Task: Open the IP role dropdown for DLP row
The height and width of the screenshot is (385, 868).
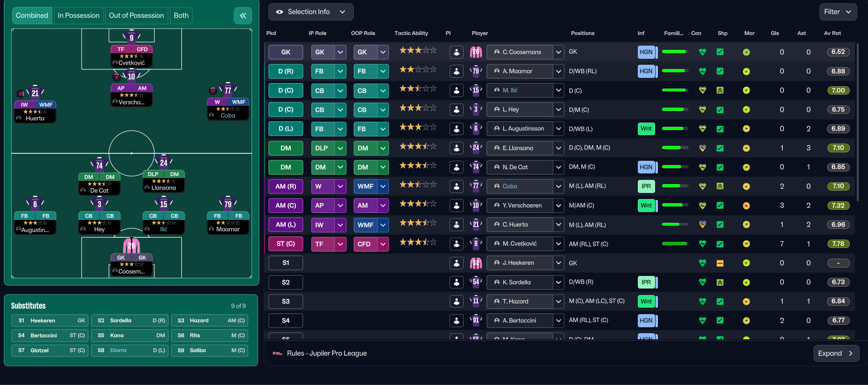Action: pos(341,148)
